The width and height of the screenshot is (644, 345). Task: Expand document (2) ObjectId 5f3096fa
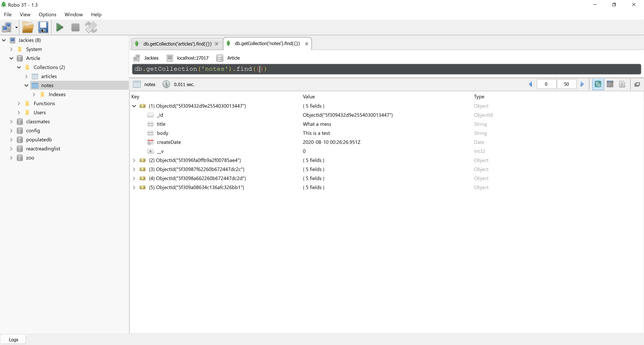click(134, 160)
